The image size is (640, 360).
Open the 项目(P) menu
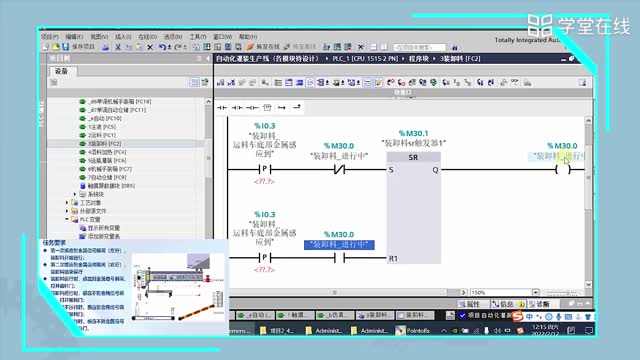(50, 37)
